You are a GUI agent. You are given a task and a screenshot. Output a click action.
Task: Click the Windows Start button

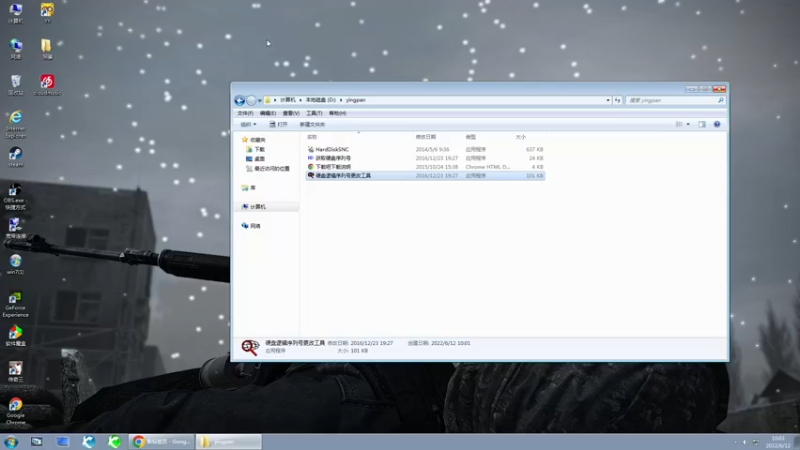coord(11,442)
